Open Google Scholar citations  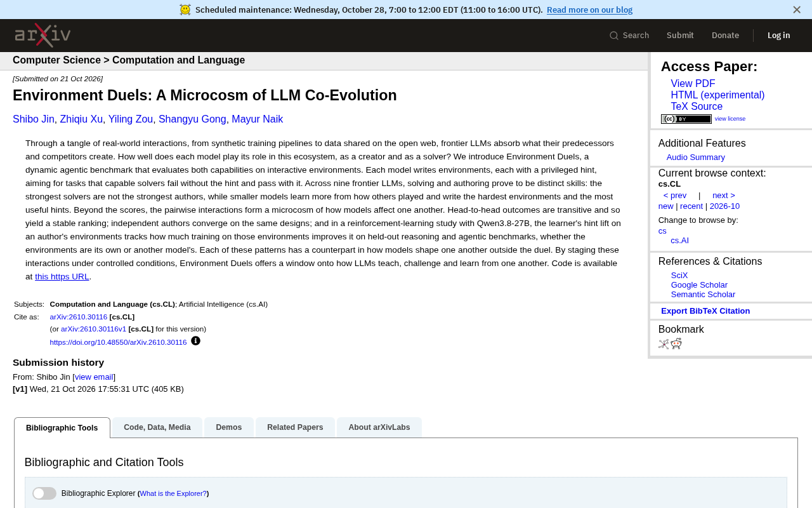(699, 285)
